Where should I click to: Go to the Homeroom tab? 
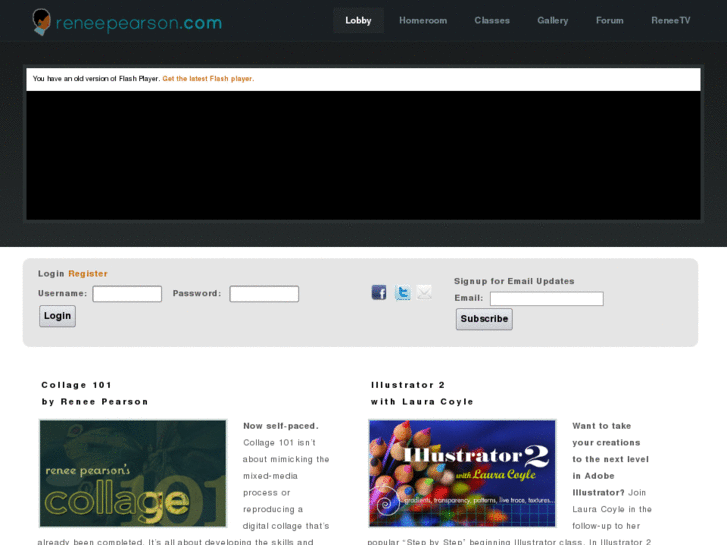click(x=423, y=20)
